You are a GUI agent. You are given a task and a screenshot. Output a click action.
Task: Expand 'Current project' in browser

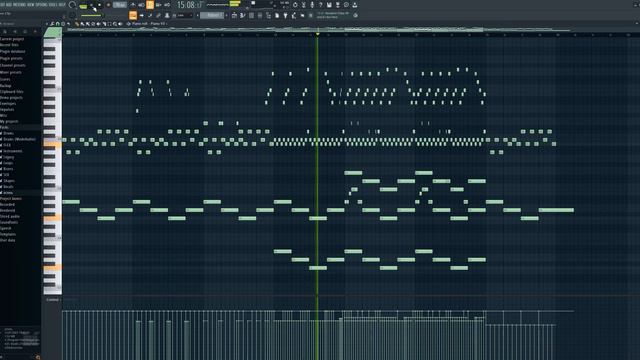click(x=12, y=39)
